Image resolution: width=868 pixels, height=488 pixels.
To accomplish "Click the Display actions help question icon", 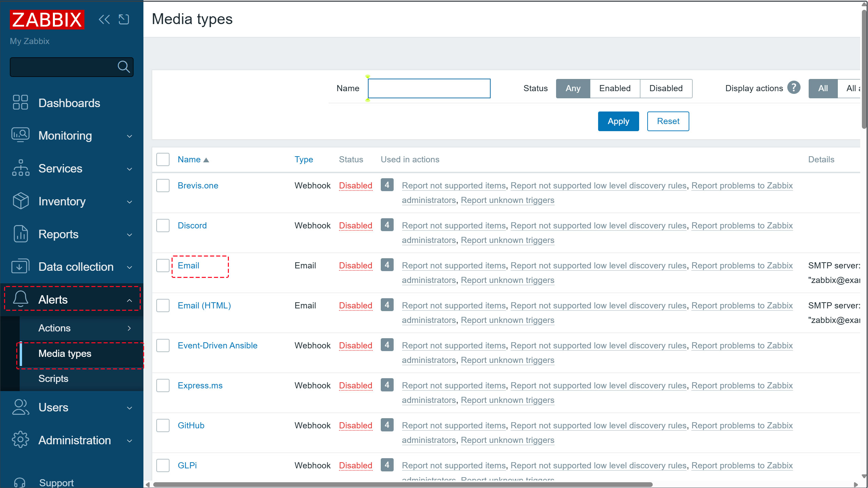I will click(x=794, y=88).
